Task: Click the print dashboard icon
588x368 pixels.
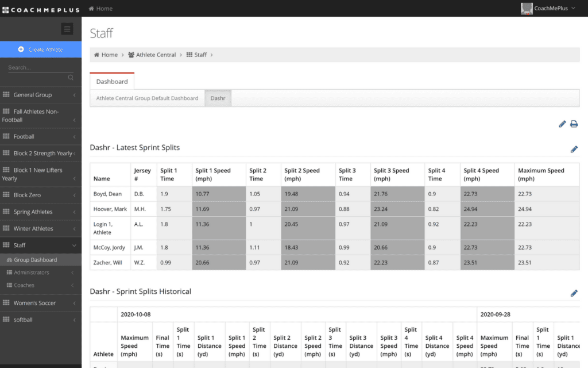Action: (574, 124)
